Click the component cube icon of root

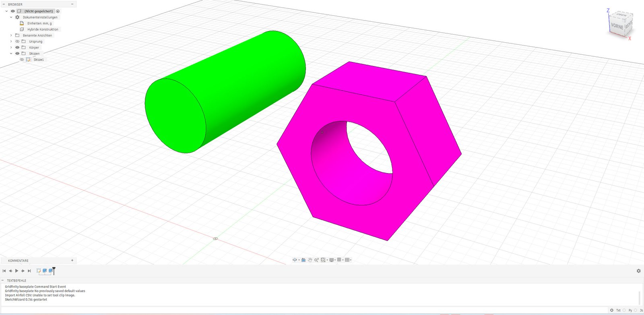[x=19, y=11]
